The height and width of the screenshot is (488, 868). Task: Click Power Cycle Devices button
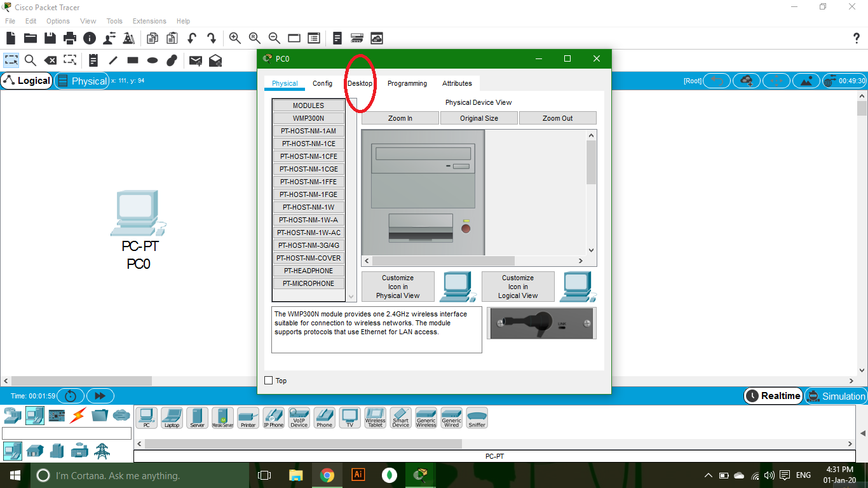coord(71,396)
